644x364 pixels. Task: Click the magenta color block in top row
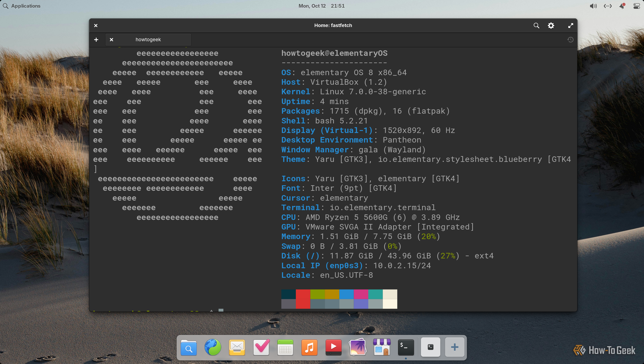point(361,294)
